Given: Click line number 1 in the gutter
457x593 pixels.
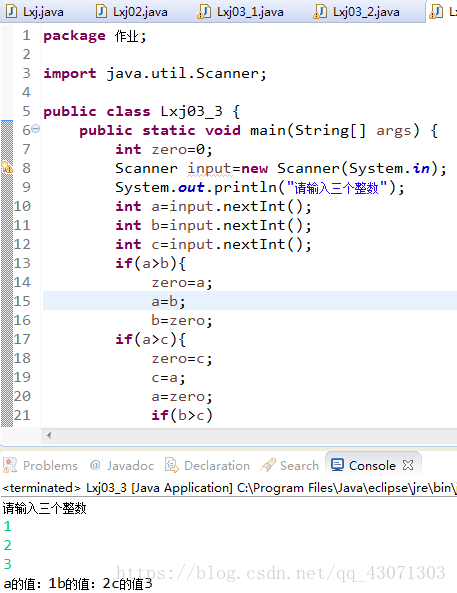Looking at the screenshot, I should point(26,36).
